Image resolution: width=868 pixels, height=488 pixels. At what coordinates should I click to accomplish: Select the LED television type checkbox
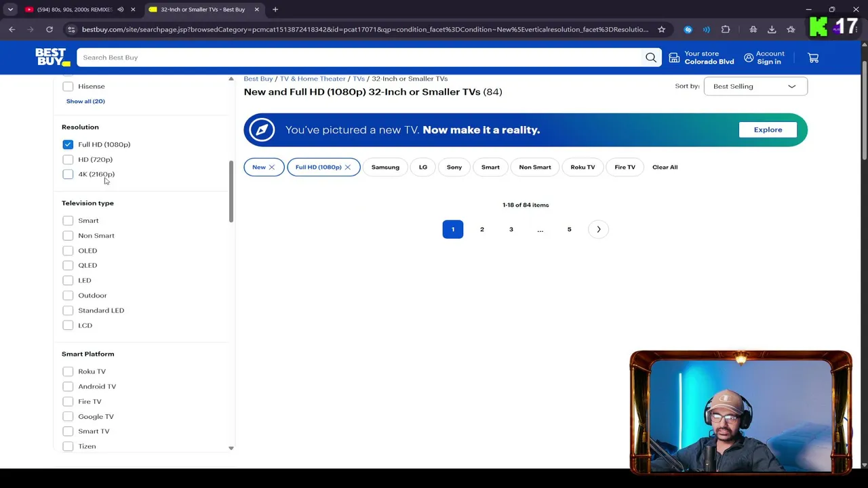tap(68, 280)
